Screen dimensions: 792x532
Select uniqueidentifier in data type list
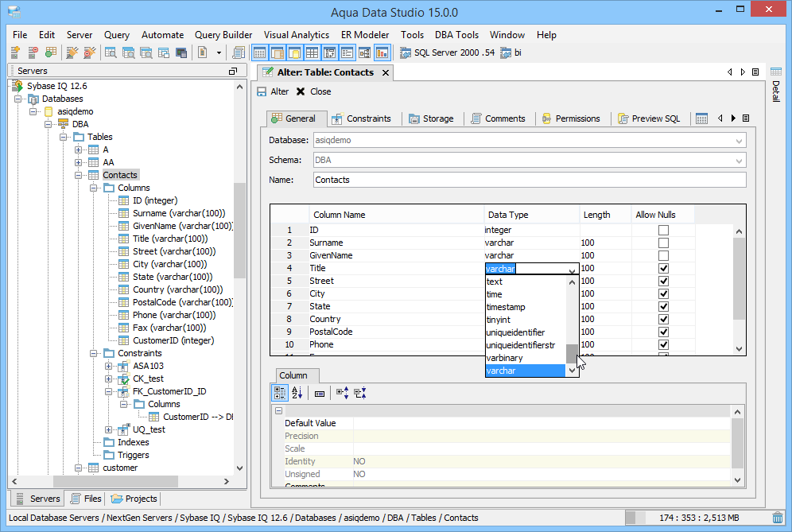pyautogui.click(x=526, y=332)
